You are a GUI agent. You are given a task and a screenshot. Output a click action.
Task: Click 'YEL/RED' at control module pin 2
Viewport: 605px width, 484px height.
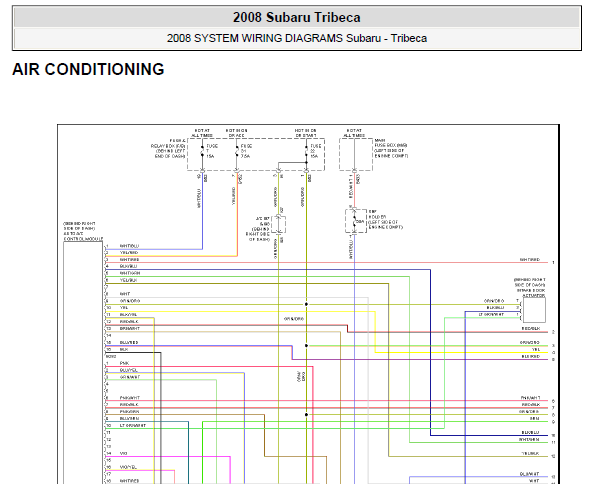pos(129,253)
